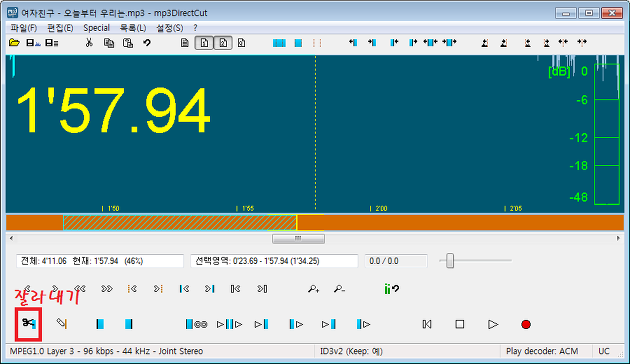Start recording with the red circle button
The height and width of the screenshot is (364, 630).
[526, 324]
